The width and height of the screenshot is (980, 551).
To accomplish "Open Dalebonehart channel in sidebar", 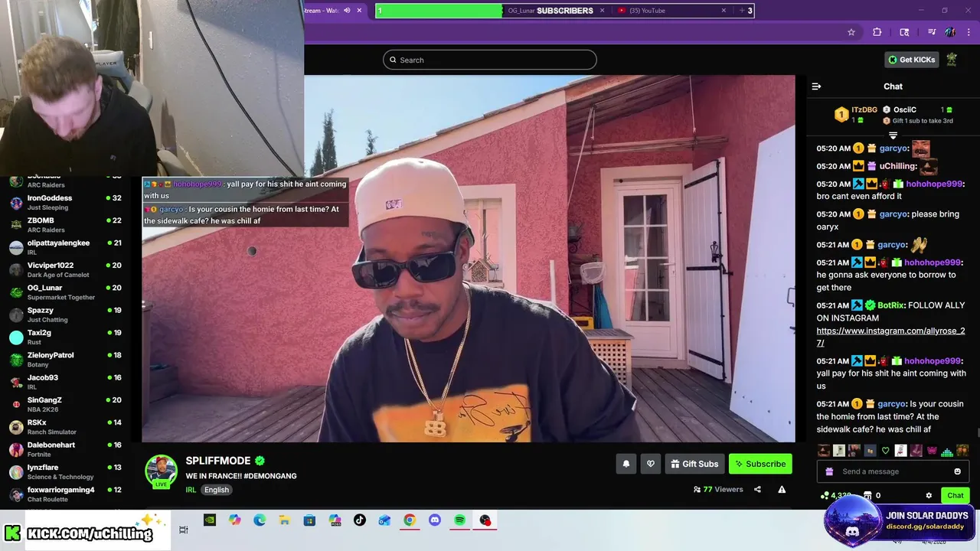I will point(66,449).
